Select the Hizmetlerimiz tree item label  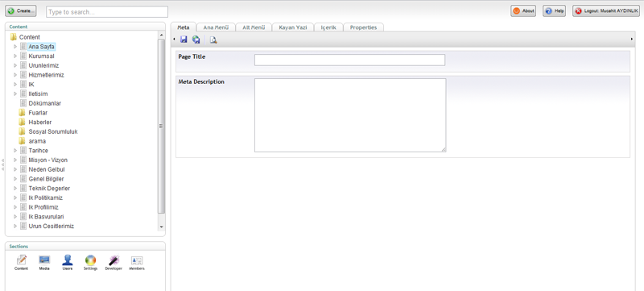(47, 75)
